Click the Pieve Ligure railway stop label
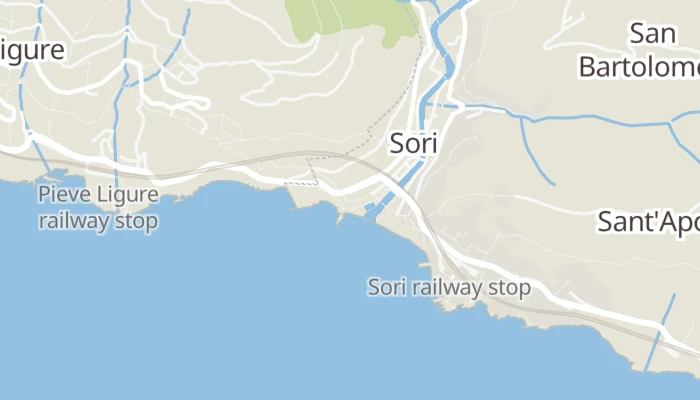The image size is (700, 400). click(x=98, y=208)
